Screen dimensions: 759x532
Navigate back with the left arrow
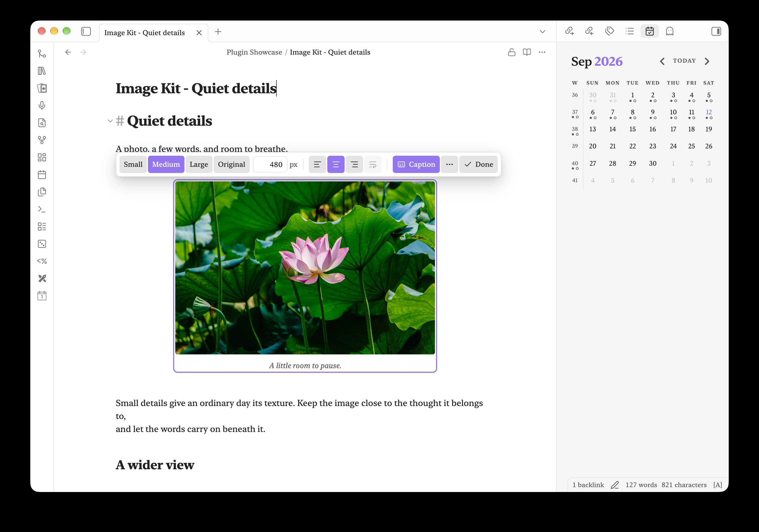click(x=68, y=52)
